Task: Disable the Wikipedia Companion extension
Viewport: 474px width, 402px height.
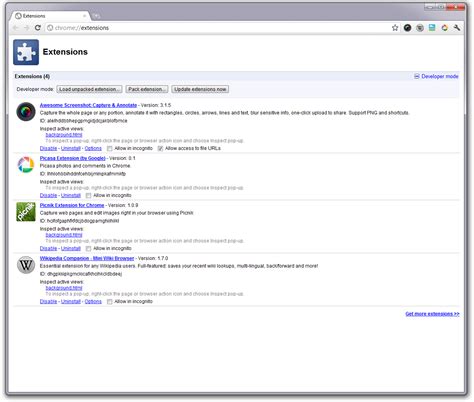Action: [x=48, y=301]
